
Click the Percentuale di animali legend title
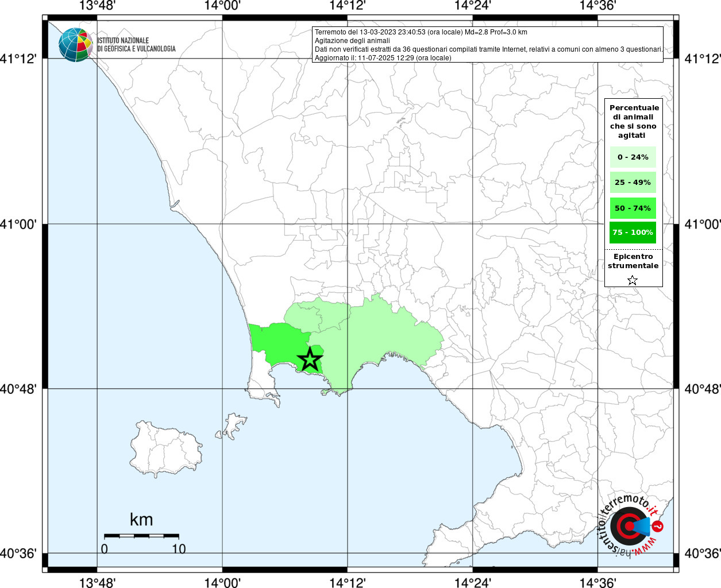634,121
